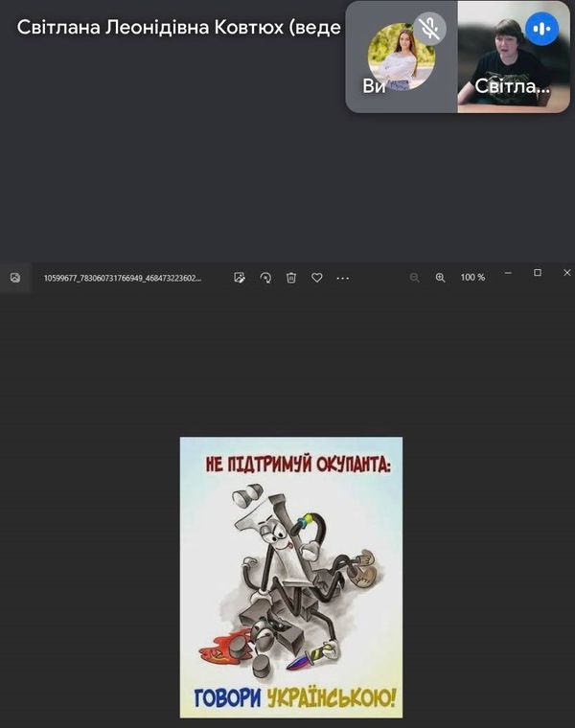Delete the image using the trash icon
The image size is (575, 728).
pyautogui.click(x=291, y=278)
